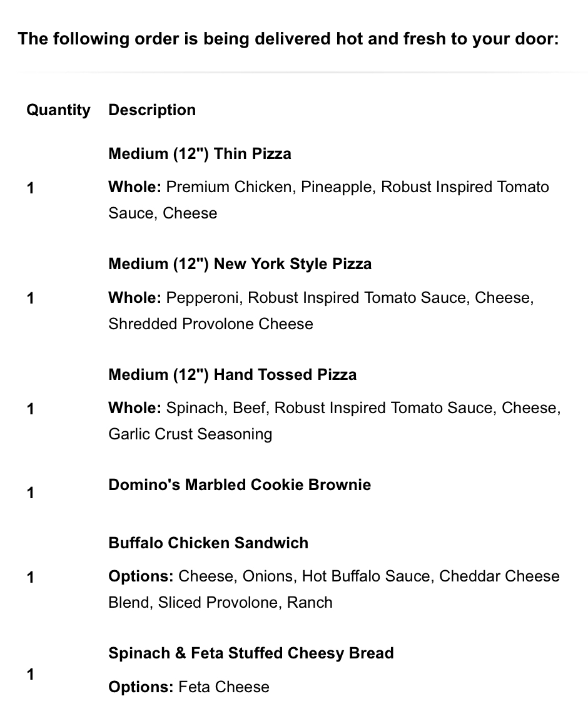
Task: Click the quantity for Hand Tossed Pizza
Action: point(31,409)
